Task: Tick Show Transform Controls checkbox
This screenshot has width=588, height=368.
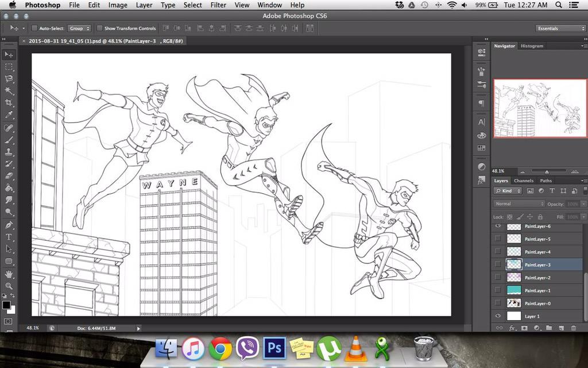Action: (99, 28)
